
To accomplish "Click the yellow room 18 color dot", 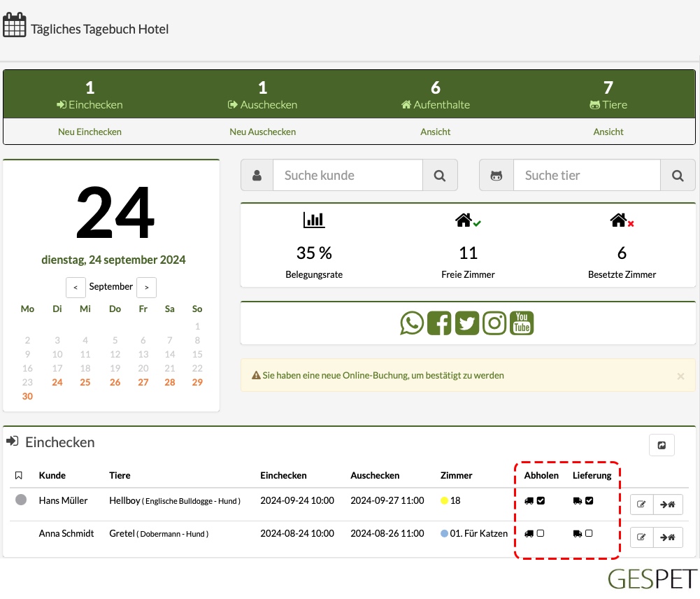I will pos(444,501).
